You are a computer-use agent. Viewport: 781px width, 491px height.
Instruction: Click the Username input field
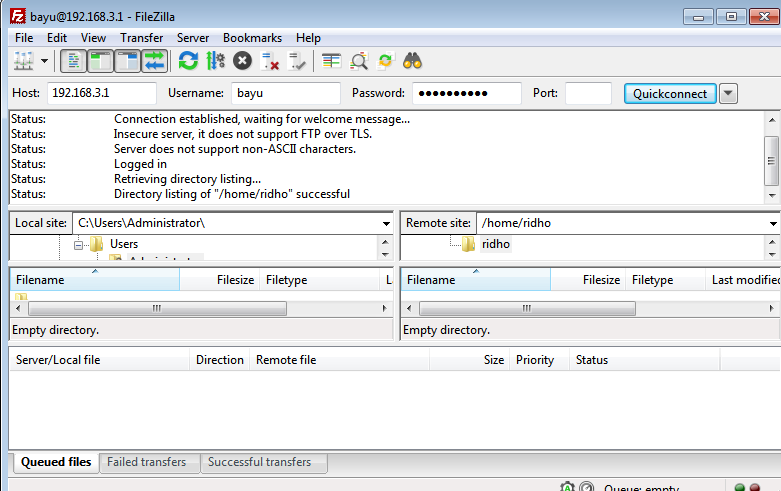286,93
